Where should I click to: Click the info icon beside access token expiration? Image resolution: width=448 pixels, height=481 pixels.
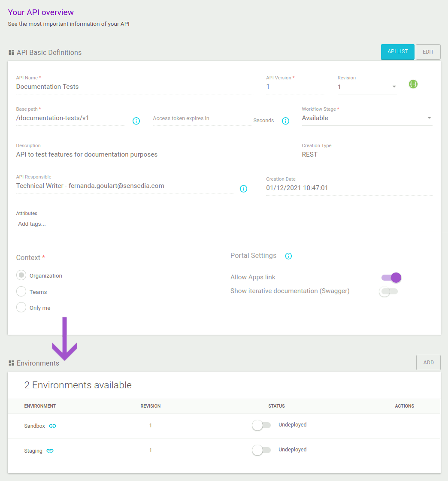285,121
